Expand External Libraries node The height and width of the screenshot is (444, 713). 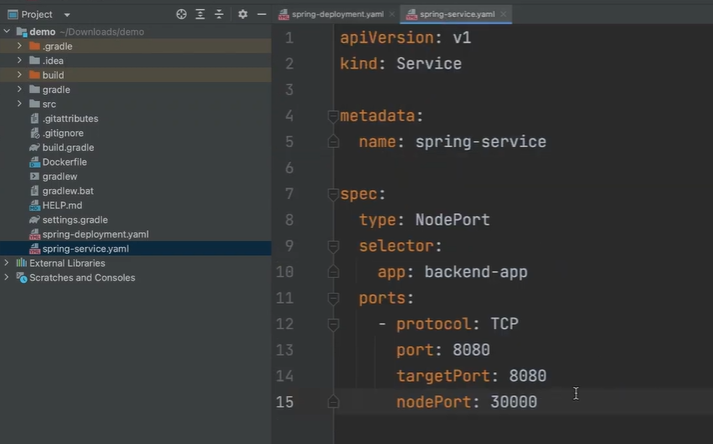(6, 263)
